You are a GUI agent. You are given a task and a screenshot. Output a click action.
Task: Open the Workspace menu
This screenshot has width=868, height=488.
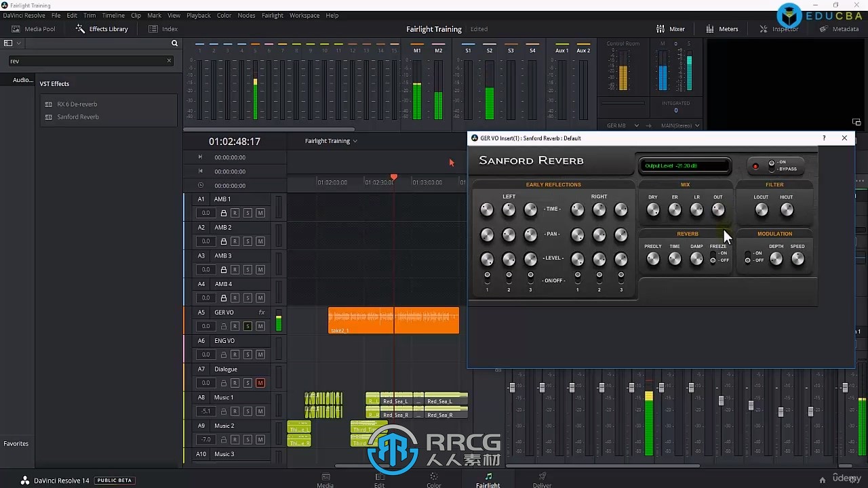tap(304, 15)
